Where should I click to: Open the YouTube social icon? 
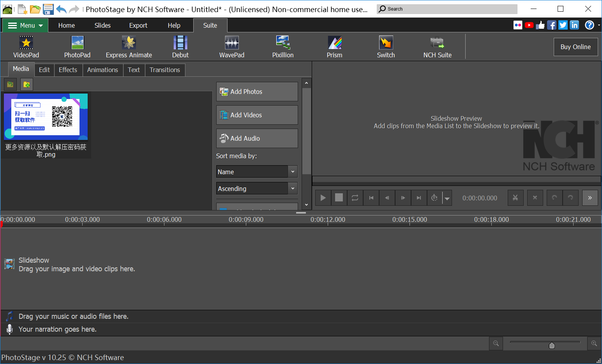point(529,25)
